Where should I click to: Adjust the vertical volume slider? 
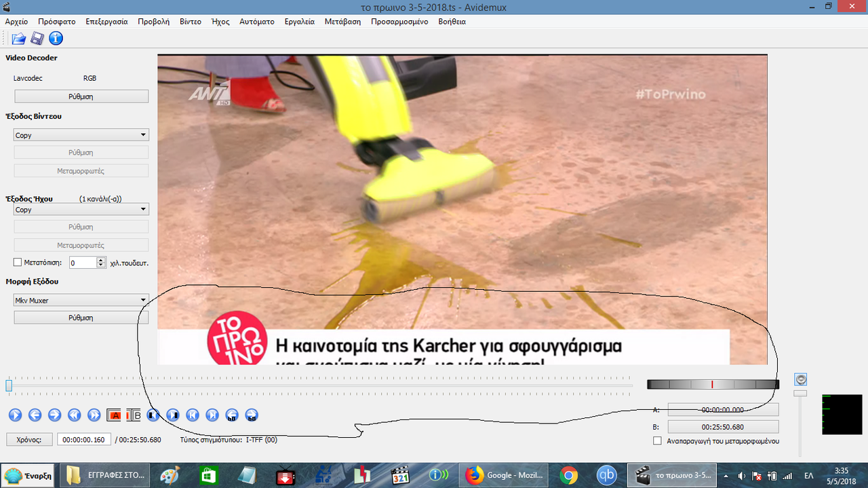click(x=800, y=393)
